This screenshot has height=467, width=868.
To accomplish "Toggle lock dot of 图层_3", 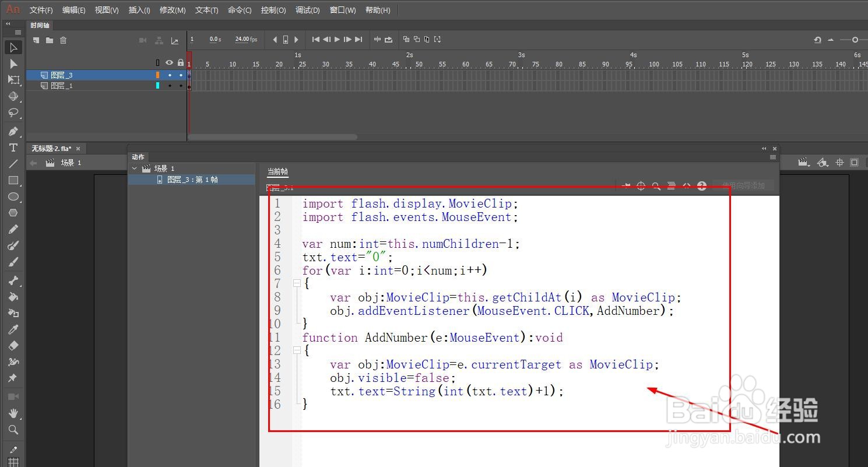I will pos(181,75).
